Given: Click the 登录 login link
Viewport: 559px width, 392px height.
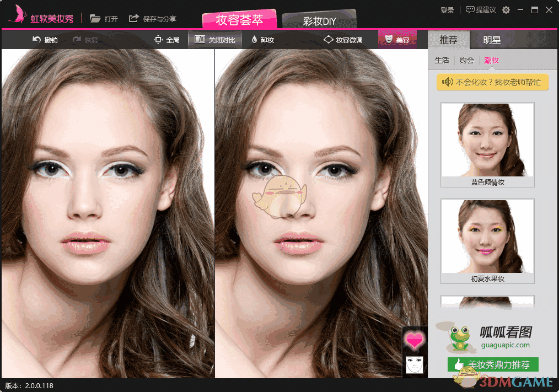Looking at the screenshot, I should [x=448, y=9].
